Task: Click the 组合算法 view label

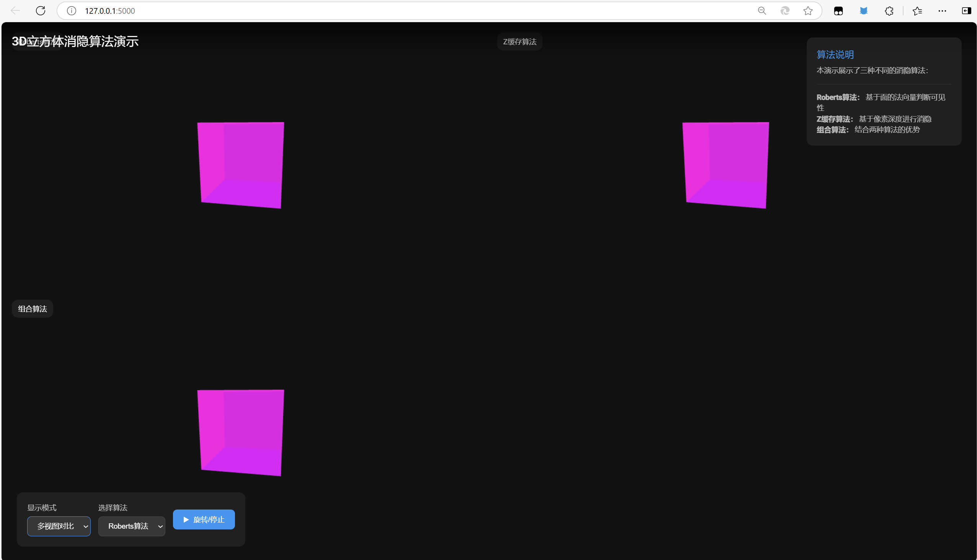Action: (32, 308)
